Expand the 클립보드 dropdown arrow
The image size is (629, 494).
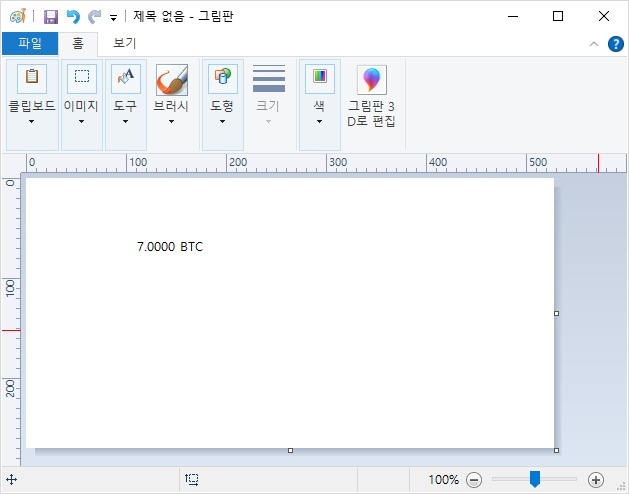click(32, 122)
